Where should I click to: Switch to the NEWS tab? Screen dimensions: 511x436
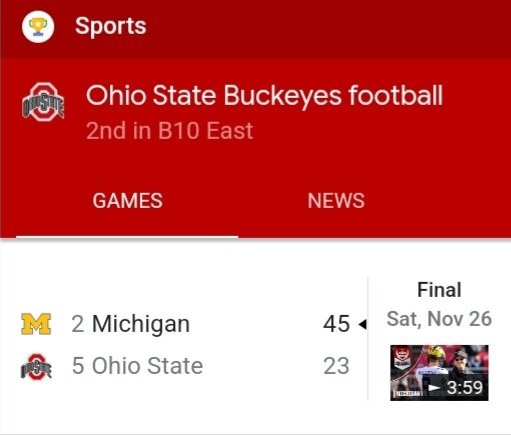[x=336, y=201]
